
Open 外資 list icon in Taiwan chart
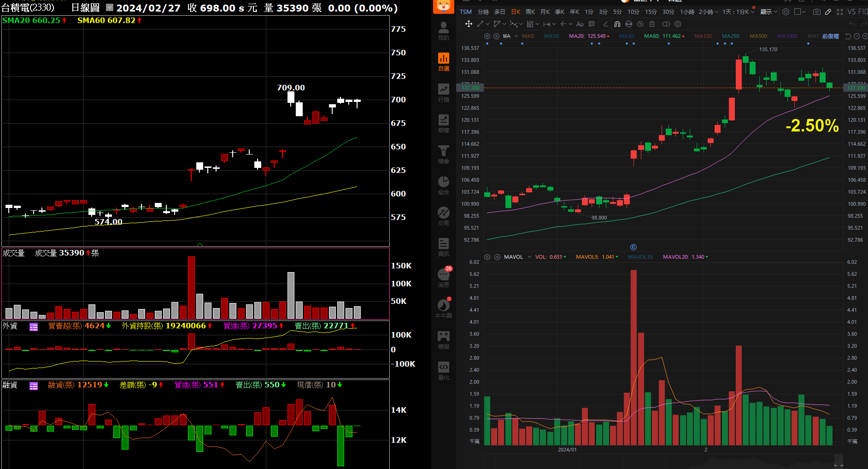pyautogui.click(x=34, y=327)
